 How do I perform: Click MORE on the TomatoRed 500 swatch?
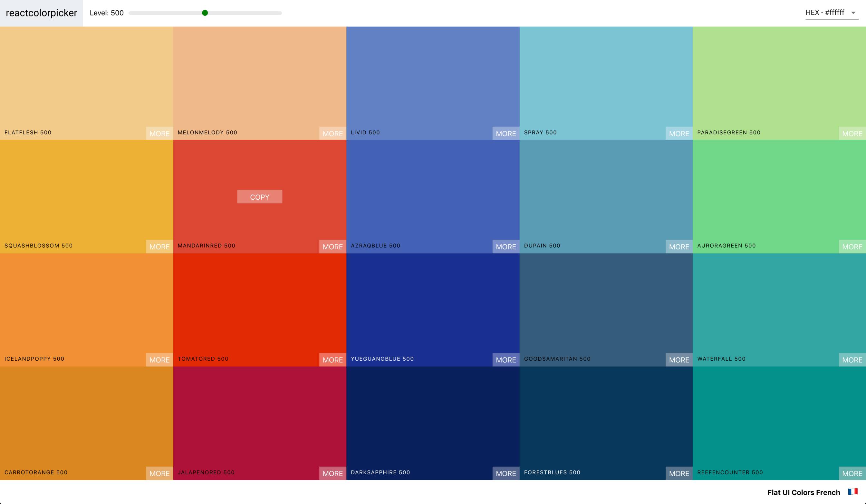coord(333,360)
